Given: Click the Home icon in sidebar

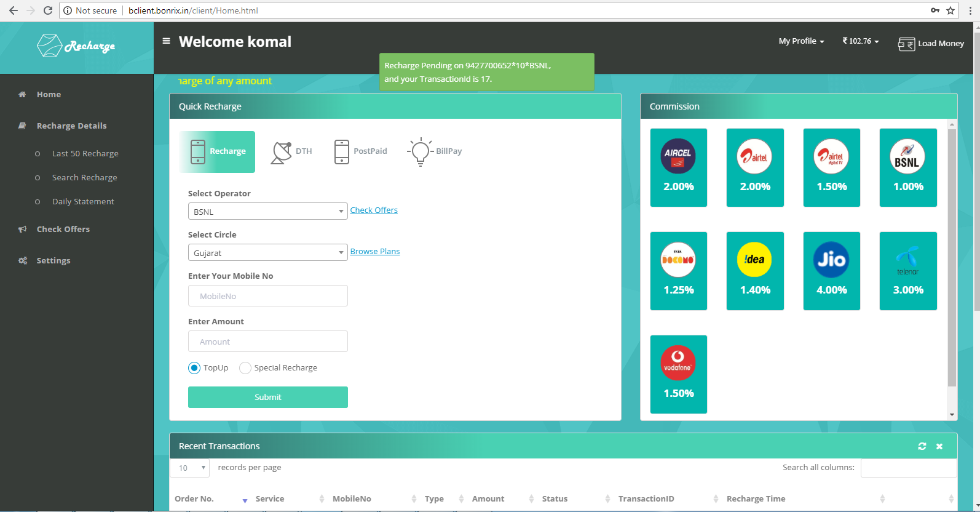Looking at the screenshot, I should click(x=22, y=95).
